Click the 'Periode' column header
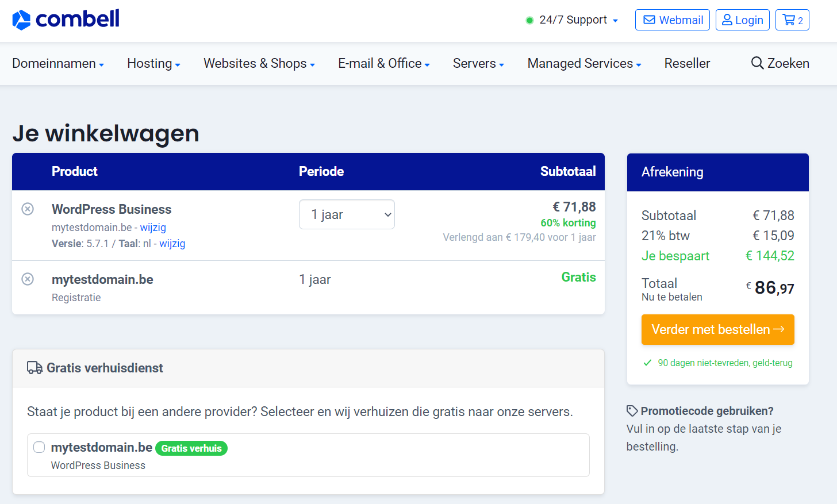 (x=321, y=171)
